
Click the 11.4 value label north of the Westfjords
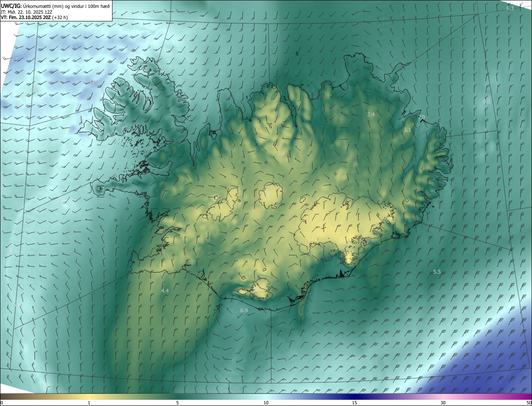pos(95,83)
